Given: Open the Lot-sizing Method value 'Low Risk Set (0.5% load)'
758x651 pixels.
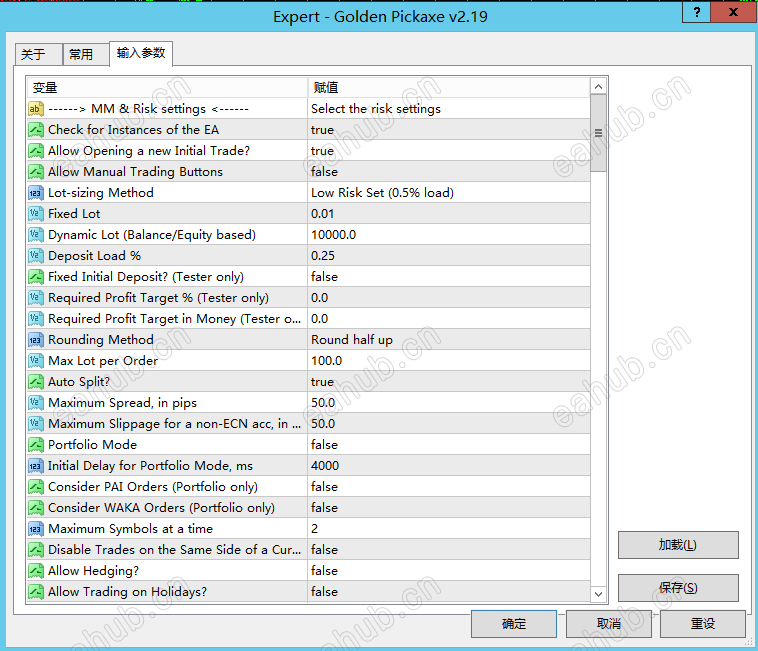Looking at the screenshot, I should tap(449, 193).
